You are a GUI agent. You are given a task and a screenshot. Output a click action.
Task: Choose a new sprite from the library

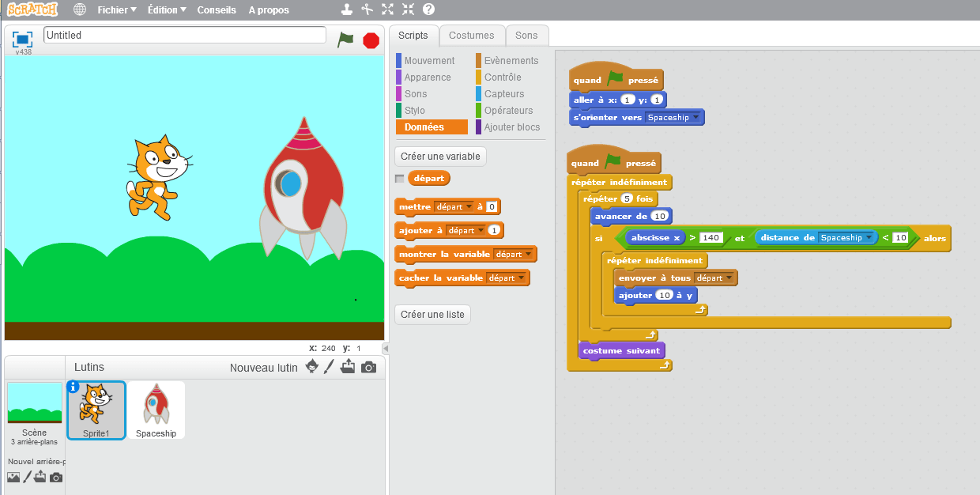tap(311, 367)
